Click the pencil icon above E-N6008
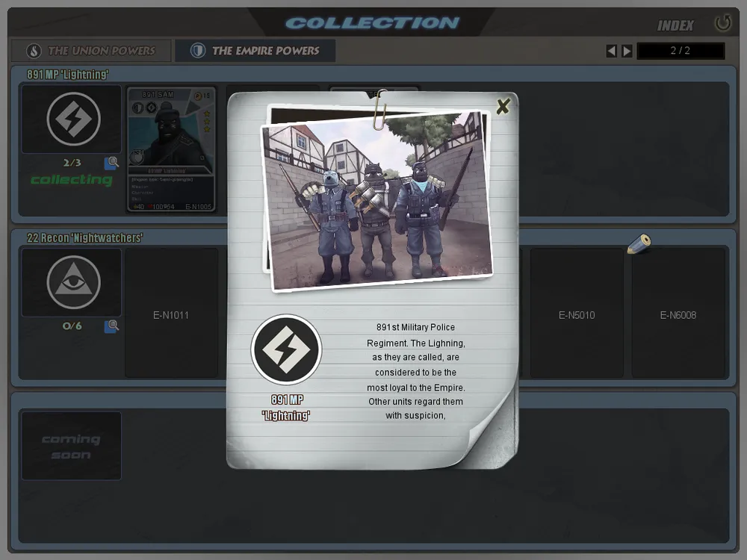The width and height of the screenshot is (747, 560). pyautogui.click(x=639, y=244)
